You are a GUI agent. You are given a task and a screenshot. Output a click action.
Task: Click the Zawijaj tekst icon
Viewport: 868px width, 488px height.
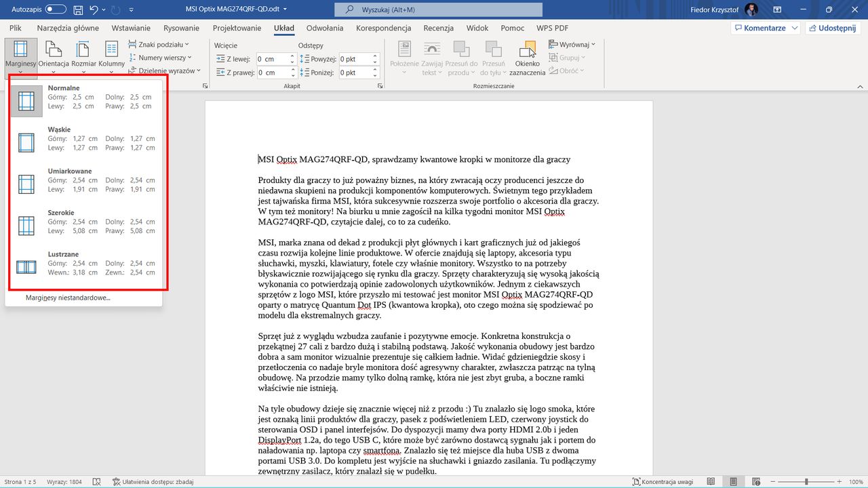(x=431, y=57)
